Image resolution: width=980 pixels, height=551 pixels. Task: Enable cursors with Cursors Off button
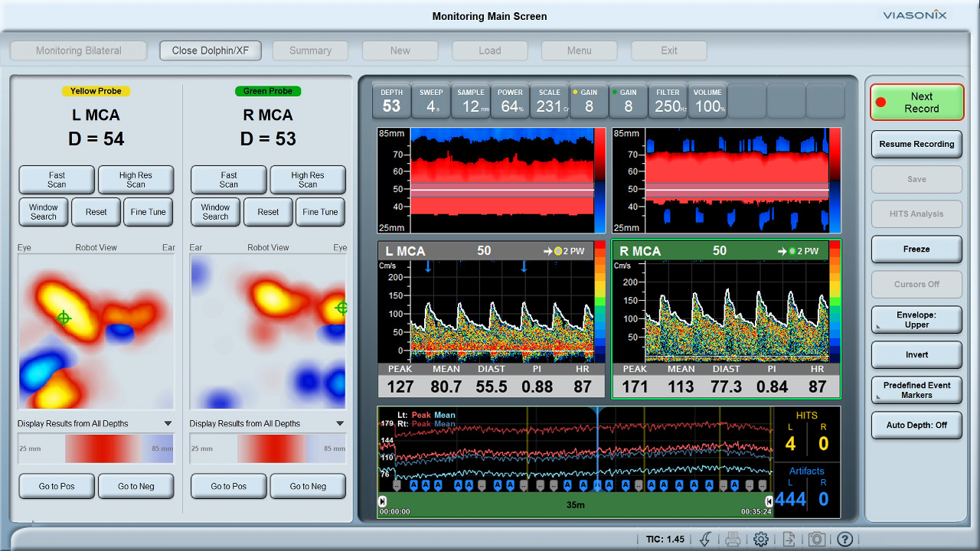[x=916, y=284]
